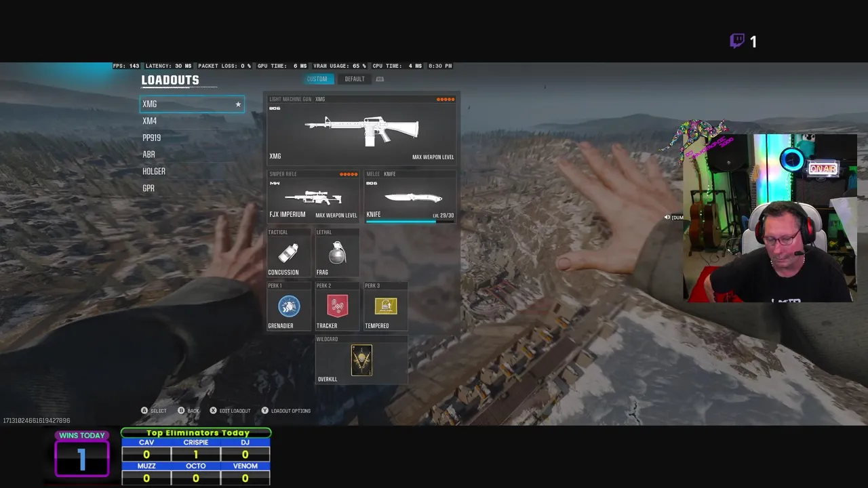Click the Perk 3 slot header
This screenshot has width=868, height=488.
click(x=372, y=286)
